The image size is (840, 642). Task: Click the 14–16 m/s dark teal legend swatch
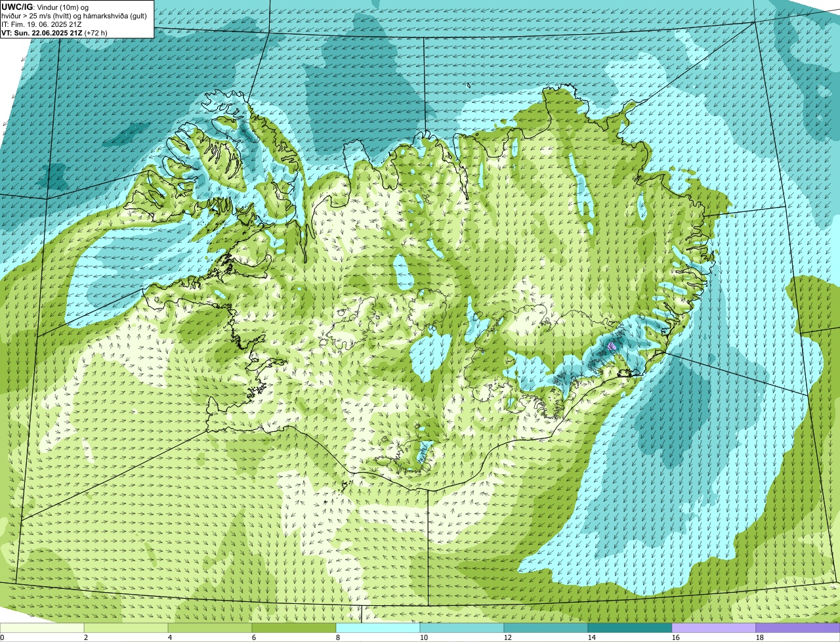click(630, 628)
